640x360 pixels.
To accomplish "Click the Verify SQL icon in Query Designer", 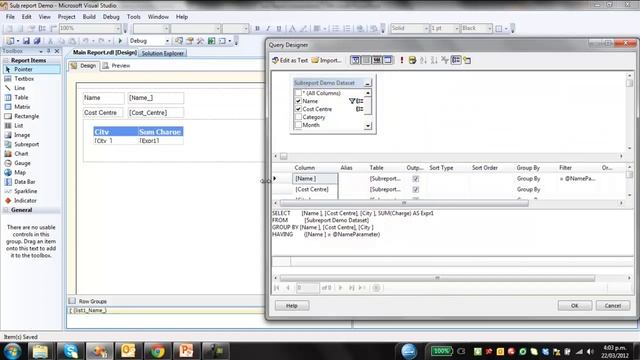I will (x=412, y=60).
